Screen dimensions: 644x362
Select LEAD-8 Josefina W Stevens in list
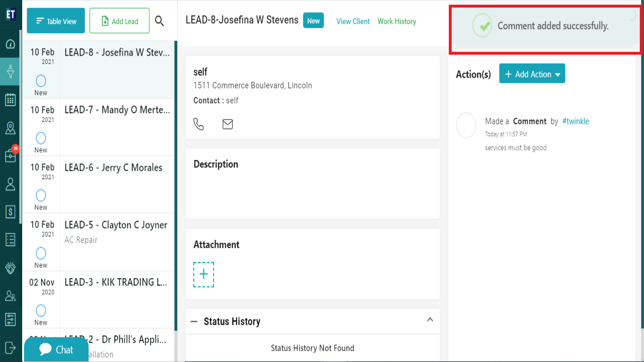99,70
